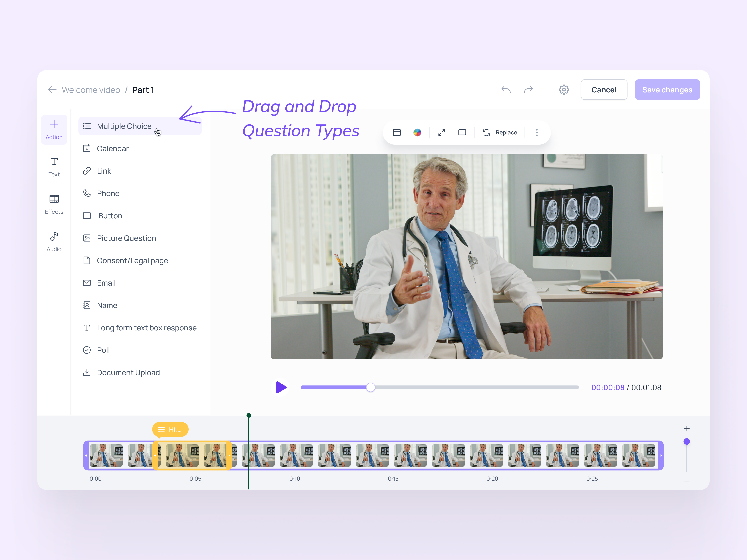Click the screen display toolbar icon
The height and width of the screenshot is (560, 747).
pos(462,133)
